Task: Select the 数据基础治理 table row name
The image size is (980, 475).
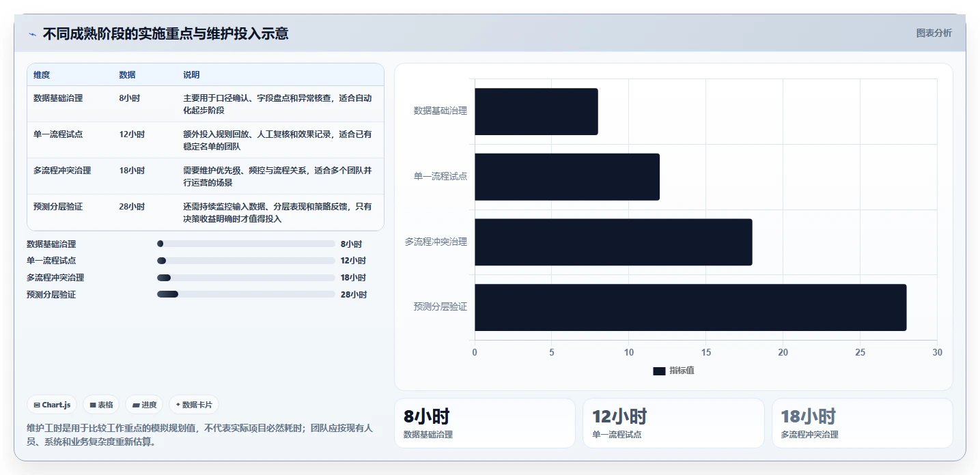Action: 58,98
